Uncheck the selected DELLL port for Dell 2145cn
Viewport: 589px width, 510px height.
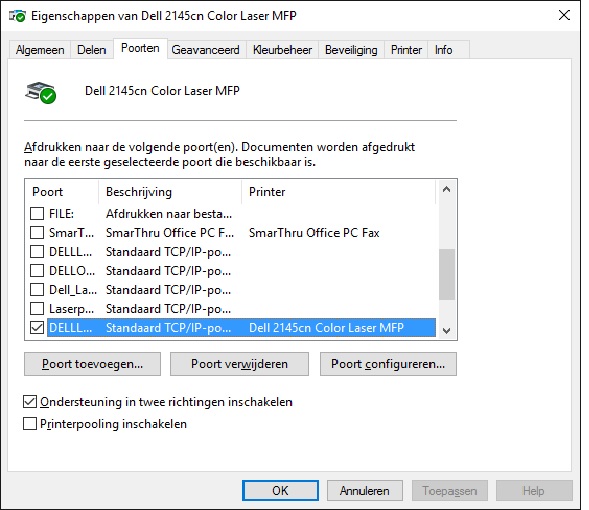tap(37, 327)
